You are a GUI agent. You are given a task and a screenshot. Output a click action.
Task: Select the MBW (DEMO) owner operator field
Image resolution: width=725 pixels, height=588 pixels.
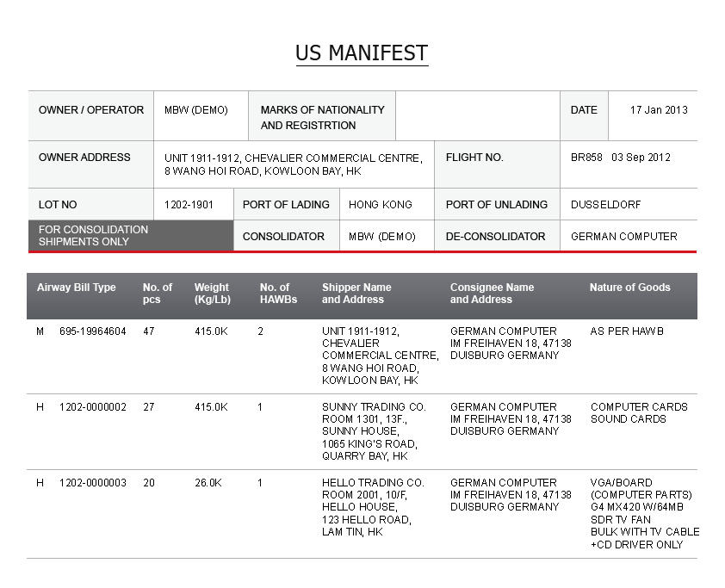tap(196, 110)
